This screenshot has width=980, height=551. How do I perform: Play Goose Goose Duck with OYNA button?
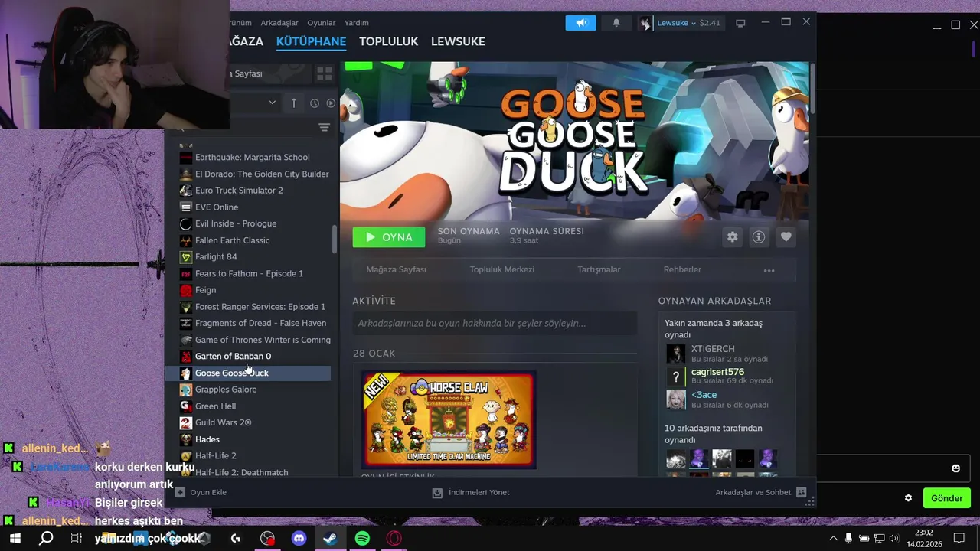388,237
